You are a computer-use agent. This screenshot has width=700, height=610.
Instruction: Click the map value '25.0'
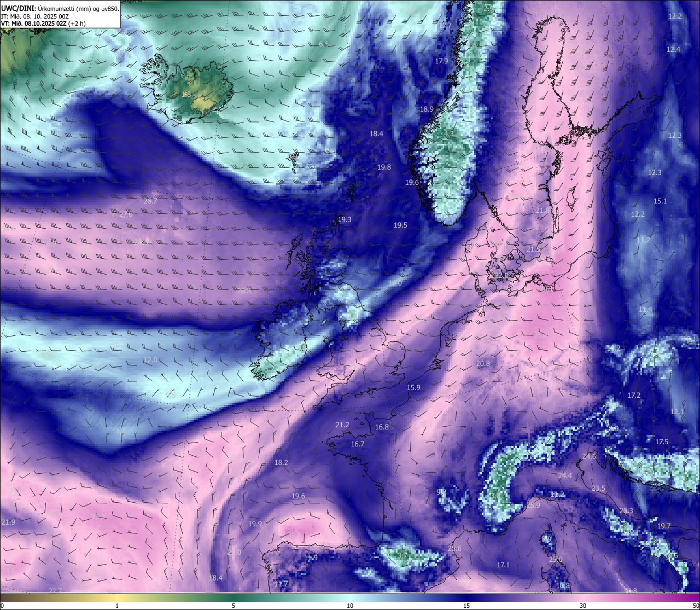556,560
